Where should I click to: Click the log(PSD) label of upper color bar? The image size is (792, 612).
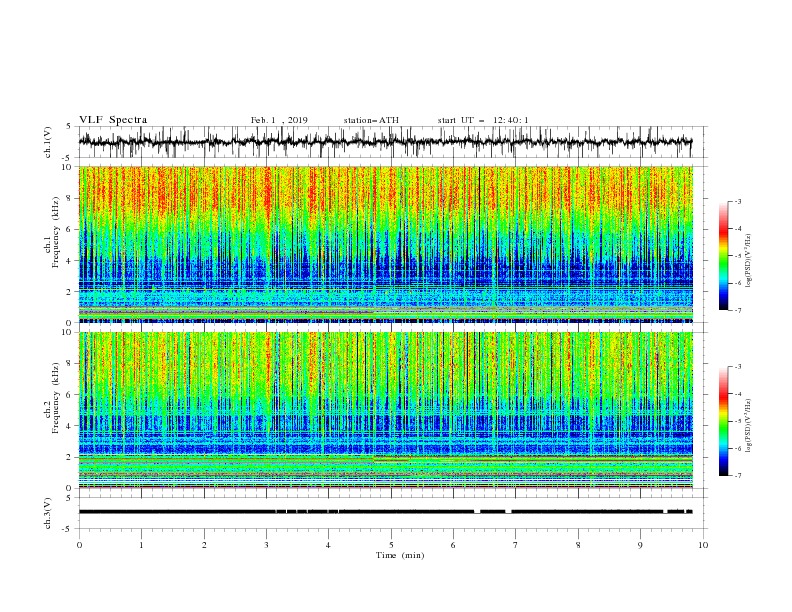tap(748, 261)
